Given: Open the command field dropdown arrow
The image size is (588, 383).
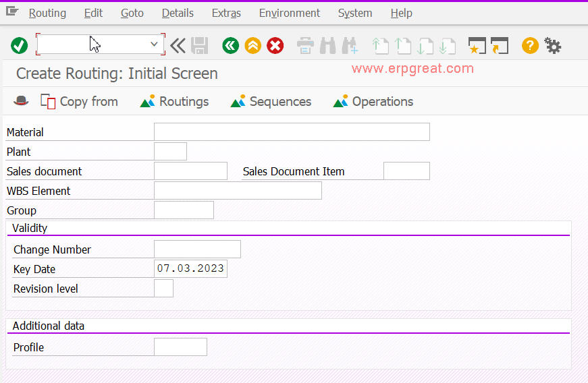Looking at the screenshot, I should point(154,45).
